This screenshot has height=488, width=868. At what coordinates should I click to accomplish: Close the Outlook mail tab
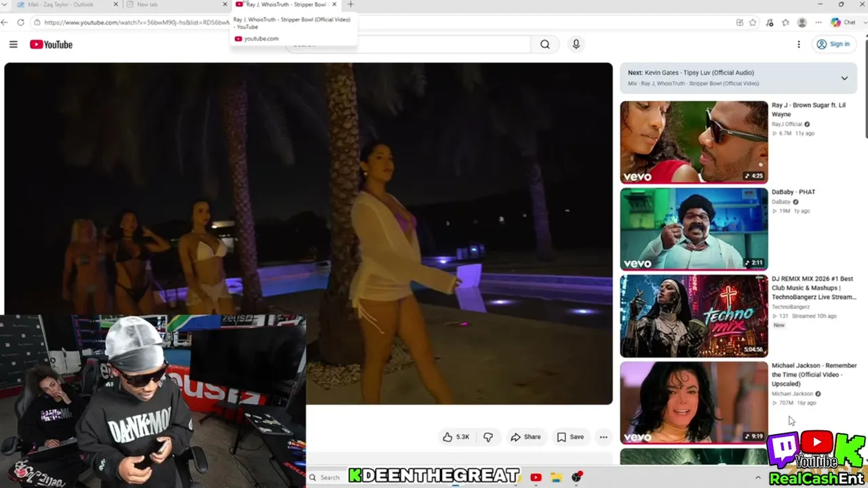click(x=115, y=5)
